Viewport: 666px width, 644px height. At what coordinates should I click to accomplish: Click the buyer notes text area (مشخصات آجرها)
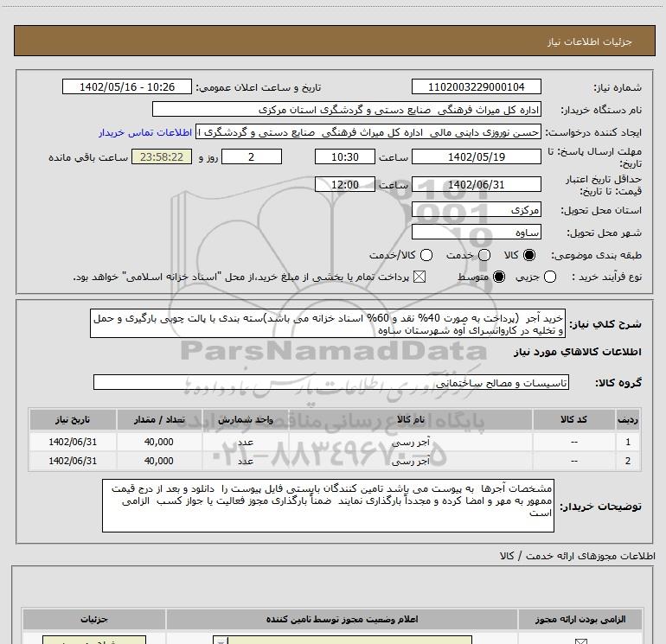point(328,506)
